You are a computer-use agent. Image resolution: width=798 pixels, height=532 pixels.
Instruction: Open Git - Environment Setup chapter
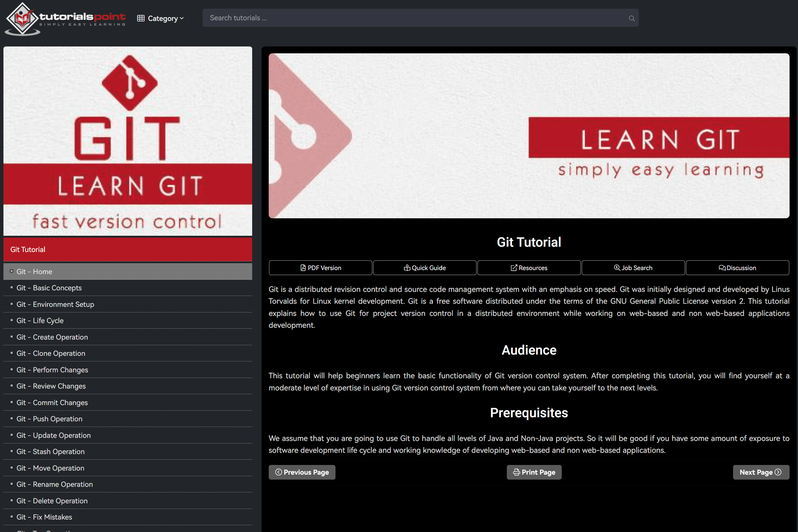click(x=55, y=304)
